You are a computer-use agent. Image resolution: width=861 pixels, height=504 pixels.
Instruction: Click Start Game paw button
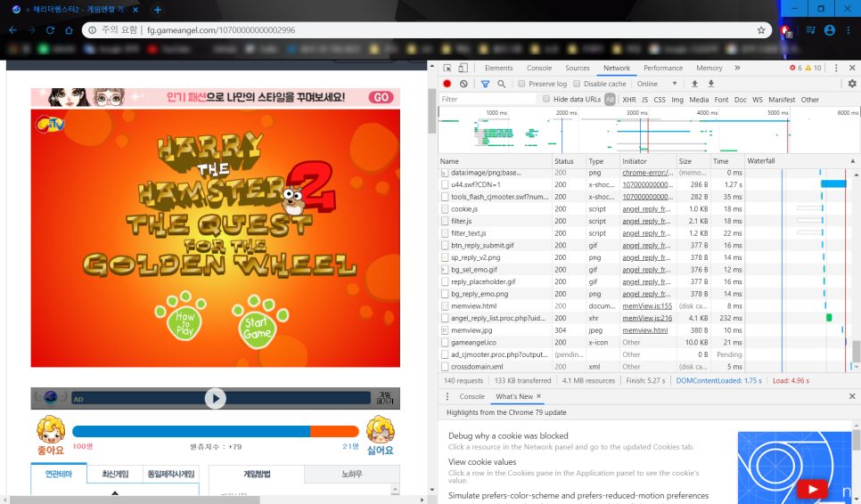pos(258,323)
